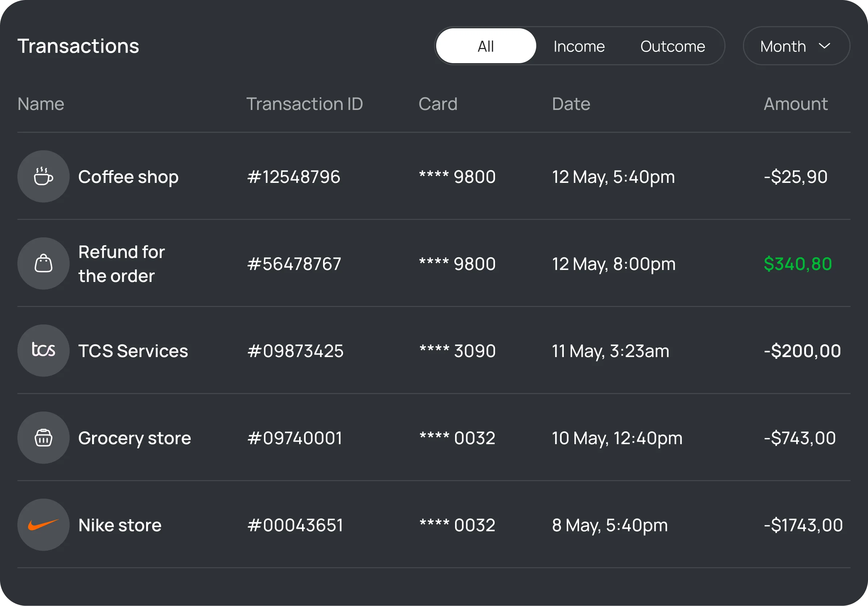Select the Nike store transaction row
Screen dimensions: 868x606
(x=416, y=525)
